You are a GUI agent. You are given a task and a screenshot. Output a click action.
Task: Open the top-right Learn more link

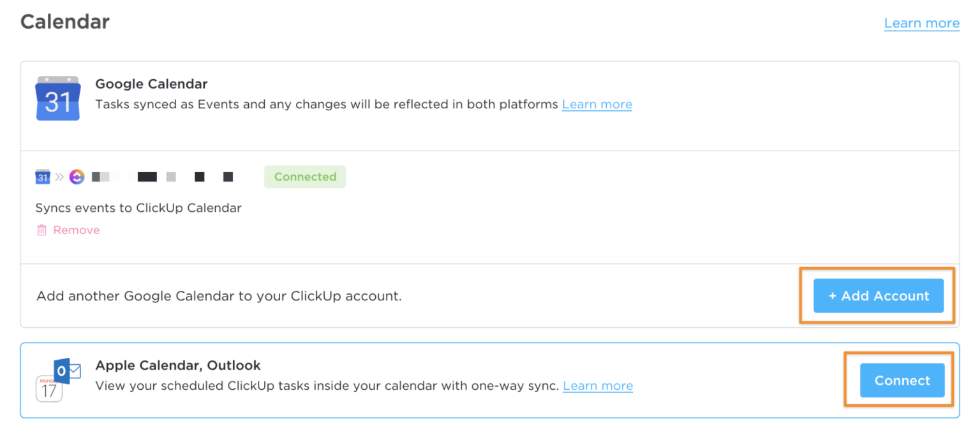[x=921, y=24]
